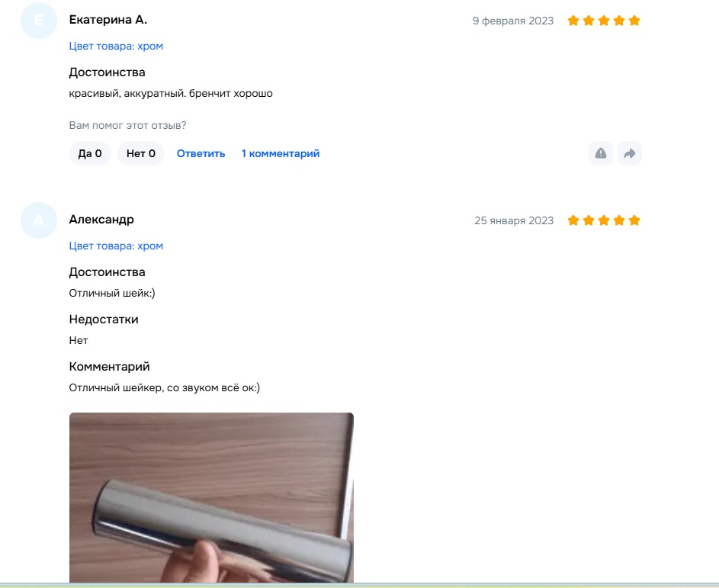Expand the 1 комментарий thread
Screen dimensions: 719x588
(281, 153)
